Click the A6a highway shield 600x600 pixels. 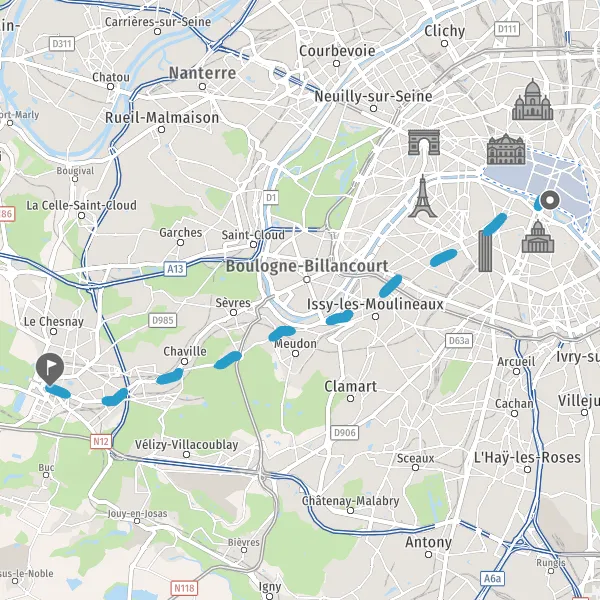point(492,578)
